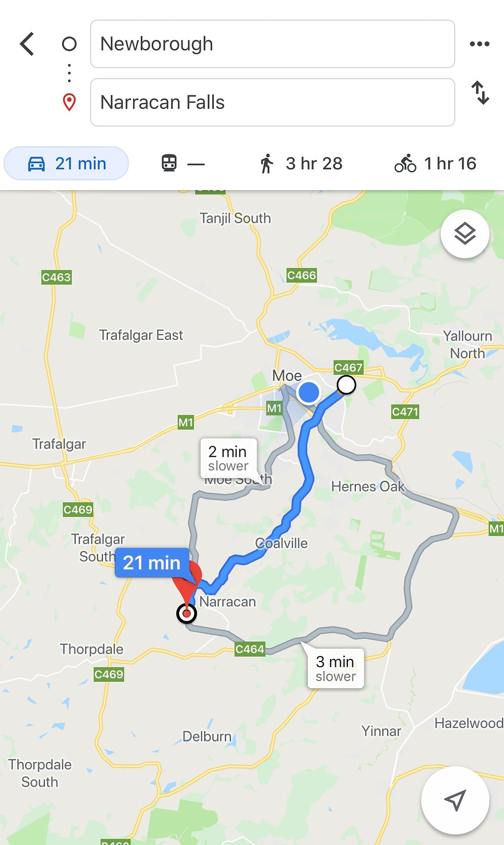Tap the blue current location dot

coord(308,392)
